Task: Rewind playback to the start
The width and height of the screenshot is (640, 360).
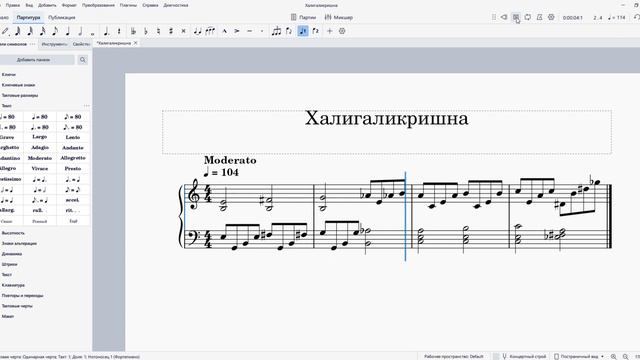Action: (504, 17)
